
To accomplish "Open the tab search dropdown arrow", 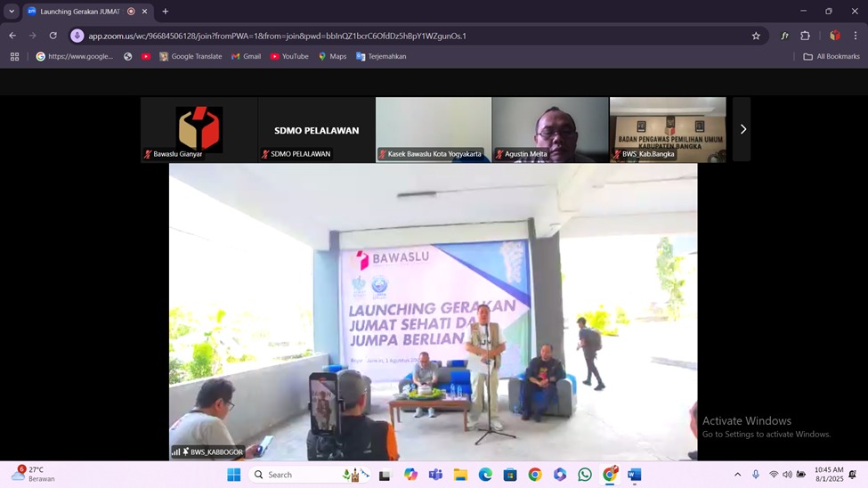I will [12, 11].
